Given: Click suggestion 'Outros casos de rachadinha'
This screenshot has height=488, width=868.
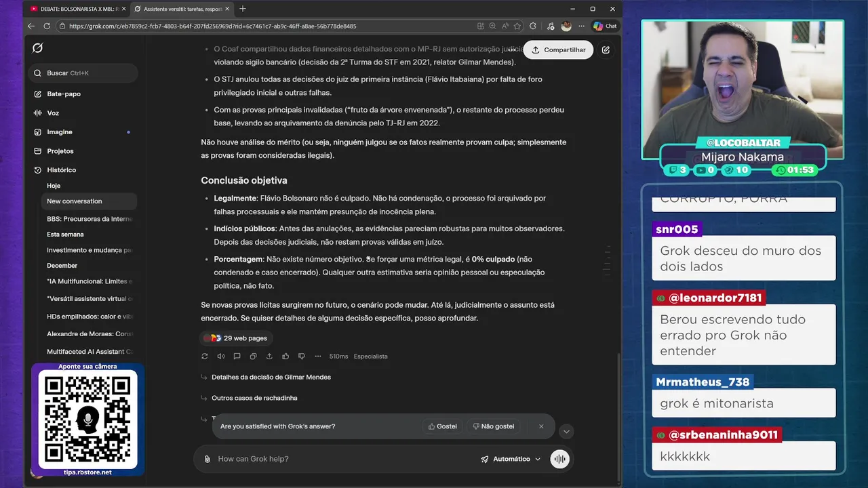Looking at the screenshot, I should click(x=254, y=398).
